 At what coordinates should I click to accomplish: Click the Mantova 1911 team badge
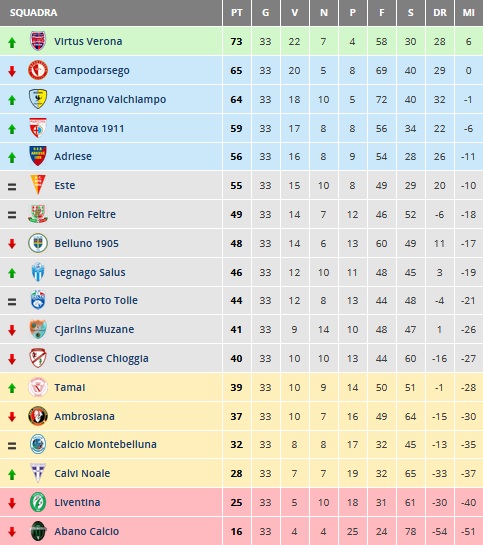(38, 128)
